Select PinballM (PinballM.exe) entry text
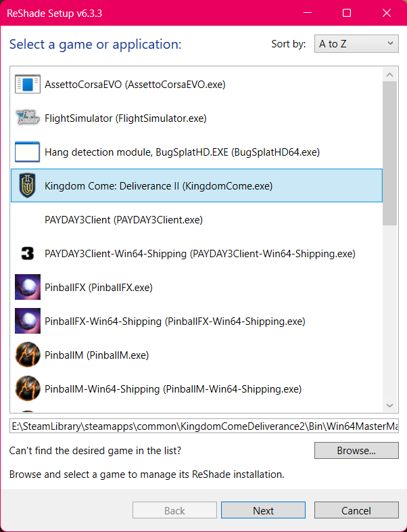The image size is (407, 532). pyautogui.click(x=97, y=355)
